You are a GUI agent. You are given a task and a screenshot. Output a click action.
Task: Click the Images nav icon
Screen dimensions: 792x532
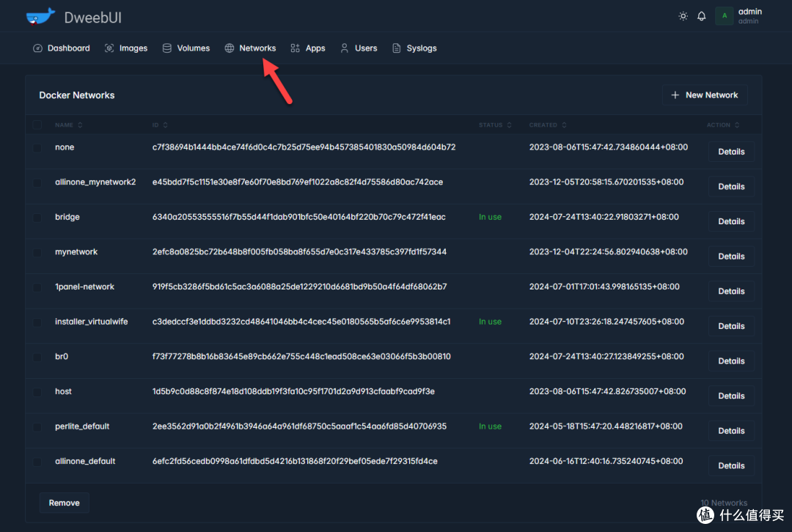(109, 48)
